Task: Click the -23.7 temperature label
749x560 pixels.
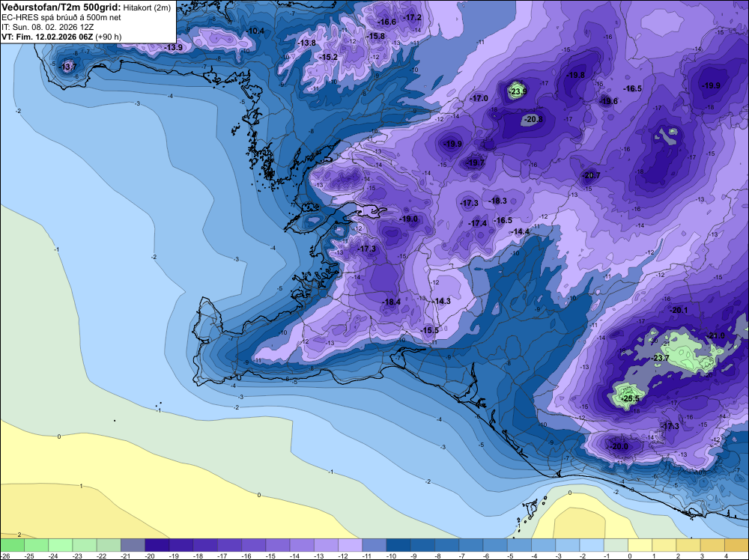Action: tap(661, 358)
